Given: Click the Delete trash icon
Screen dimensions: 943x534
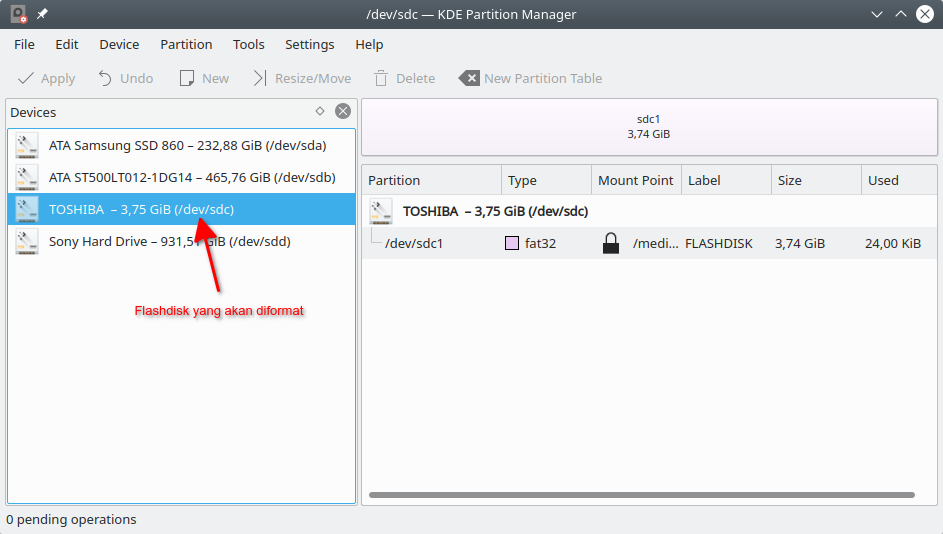Looking at the screenshot, I should pyautogui.click(x=381, y=78).
